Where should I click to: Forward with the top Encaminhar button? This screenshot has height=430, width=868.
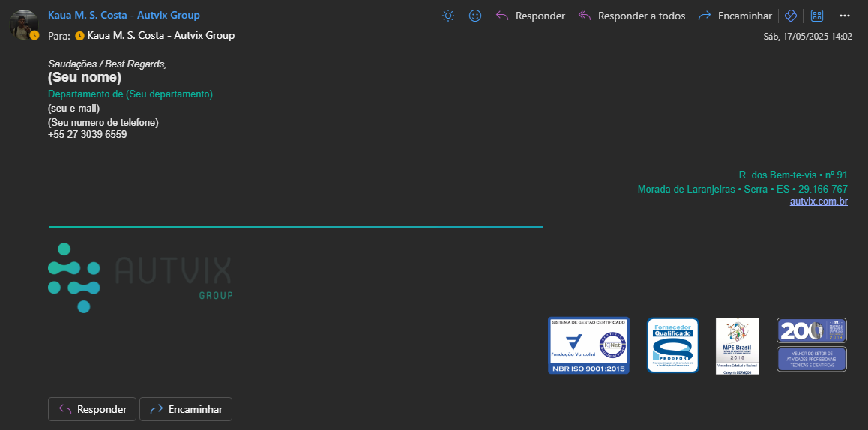click(x=735, y=16)
